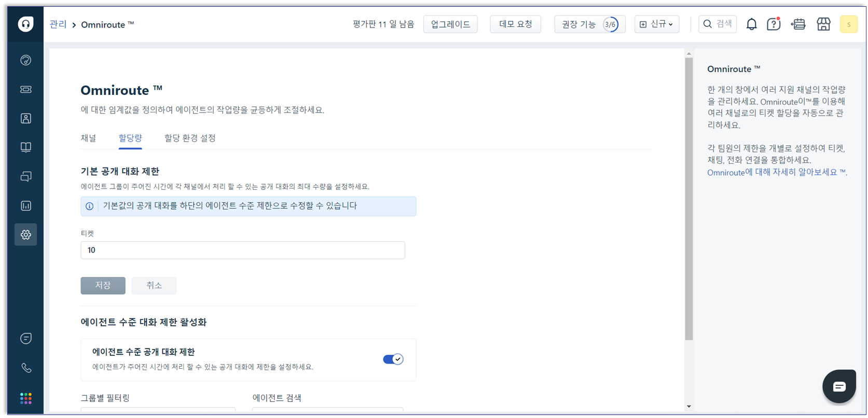Open the contacts icon in sidebar
868x418 pixels.
click(x=25, y=118)
